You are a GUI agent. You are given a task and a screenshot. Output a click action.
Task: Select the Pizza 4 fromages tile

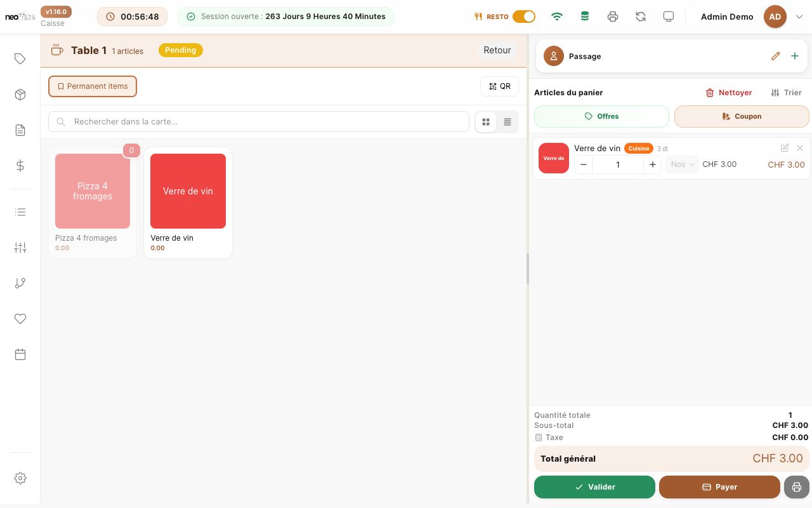click(x=93, y=203)
